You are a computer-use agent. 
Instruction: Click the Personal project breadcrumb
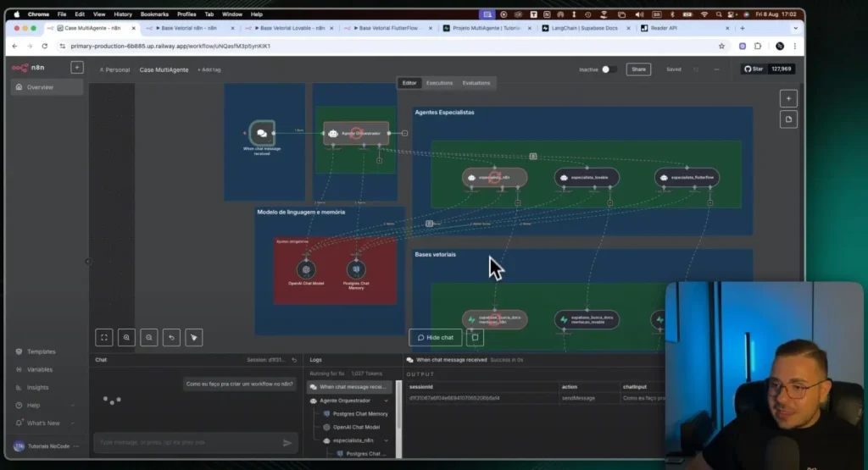click(x=114, y=70)
